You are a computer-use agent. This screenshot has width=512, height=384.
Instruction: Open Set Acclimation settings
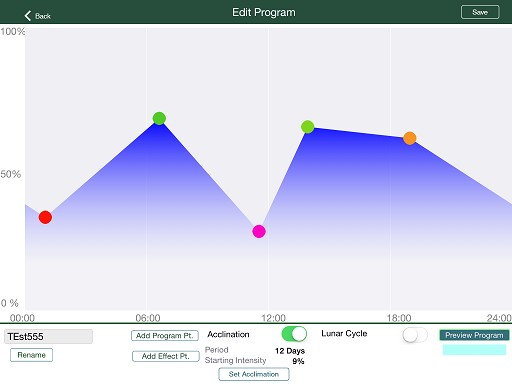[x=254, y=374]
